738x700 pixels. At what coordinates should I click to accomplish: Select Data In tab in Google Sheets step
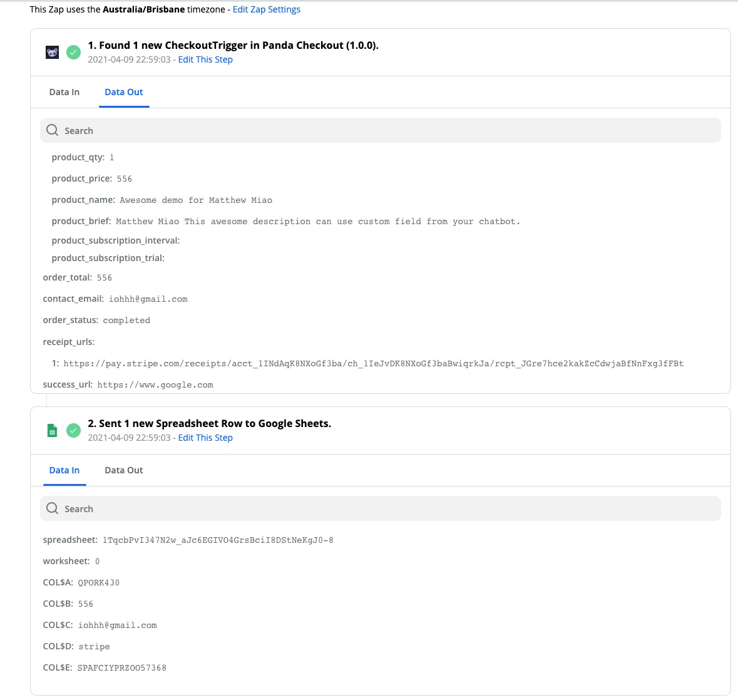(64, 470)
